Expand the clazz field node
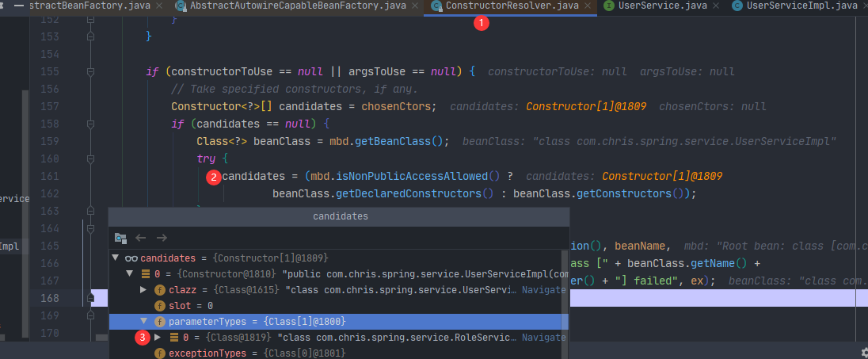 [x=143, y=290]
